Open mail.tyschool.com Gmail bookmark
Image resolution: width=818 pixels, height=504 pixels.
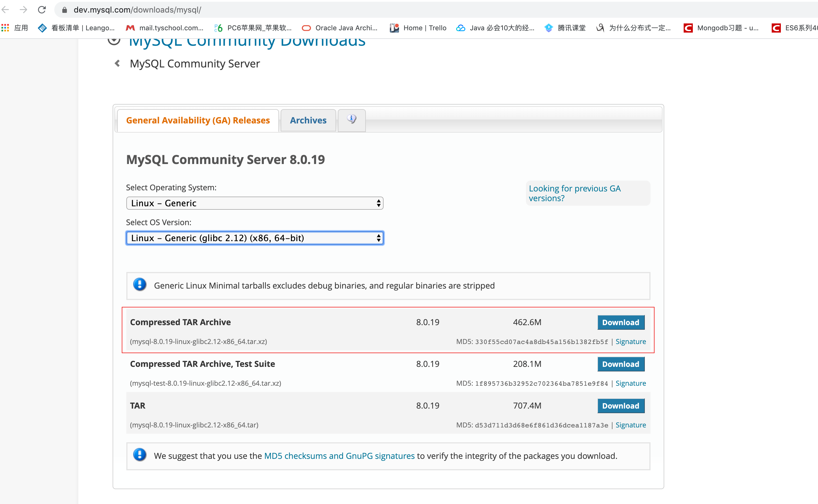coord(165,28)
